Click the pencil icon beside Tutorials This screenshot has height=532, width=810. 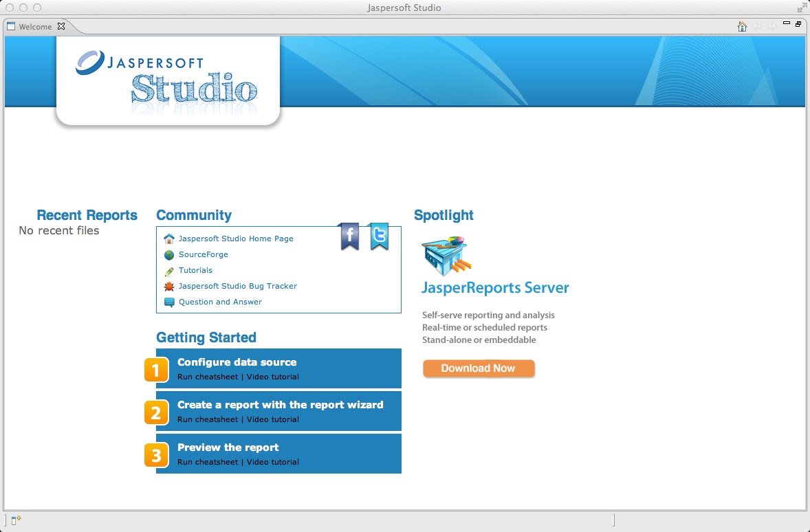(x=169, y=271)
